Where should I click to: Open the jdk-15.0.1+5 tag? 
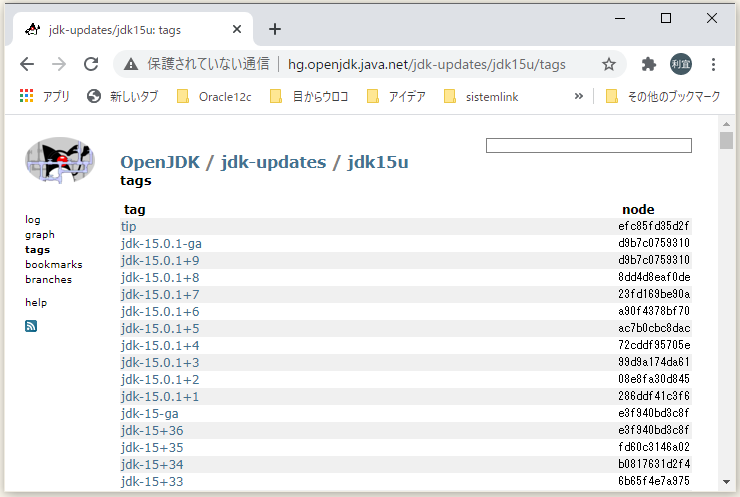(x=160, y=329)
